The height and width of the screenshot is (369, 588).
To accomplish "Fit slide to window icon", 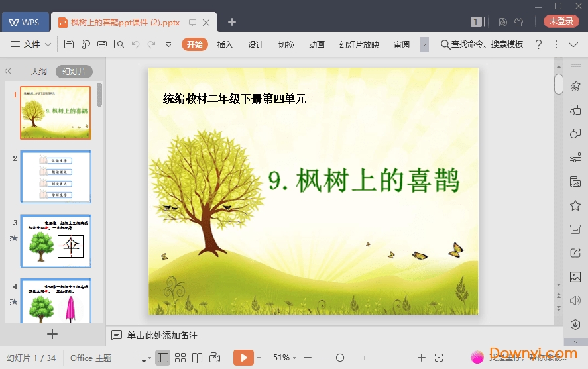I will pos(439,358).
